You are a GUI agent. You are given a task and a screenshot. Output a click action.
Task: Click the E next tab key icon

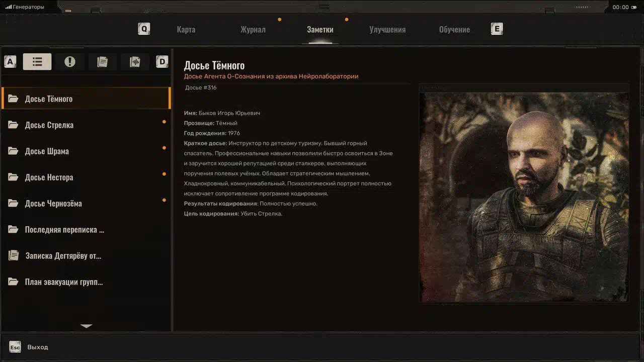click(497, 29)
